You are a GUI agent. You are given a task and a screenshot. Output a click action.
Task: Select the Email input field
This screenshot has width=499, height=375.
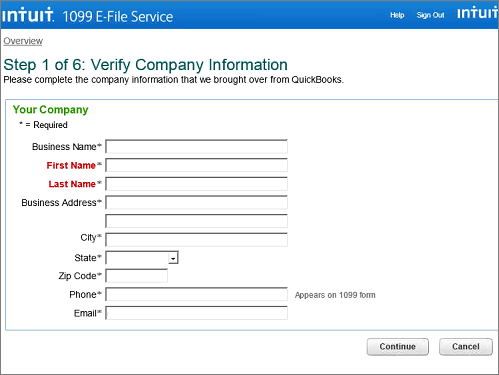(x=196, y=313)
